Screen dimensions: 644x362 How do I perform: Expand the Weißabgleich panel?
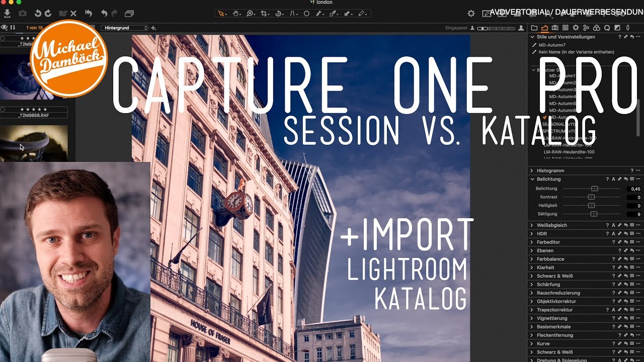coord(532,225)
